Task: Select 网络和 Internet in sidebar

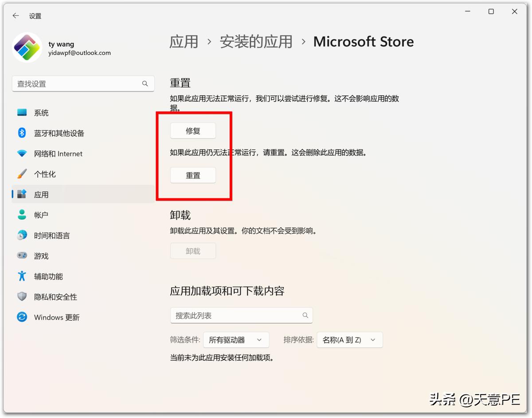Action: (58, 154)
